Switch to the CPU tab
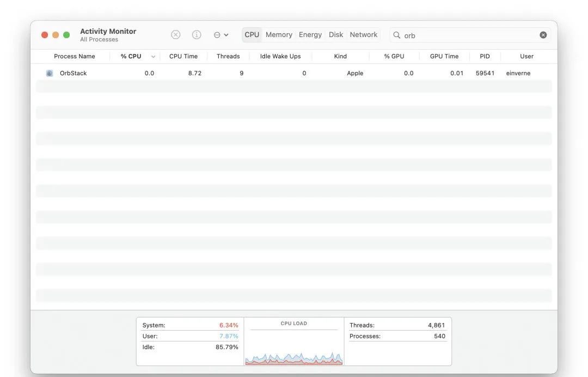Image resolution: width=588 pixels, height=377 pixels. tap(252, 35)
